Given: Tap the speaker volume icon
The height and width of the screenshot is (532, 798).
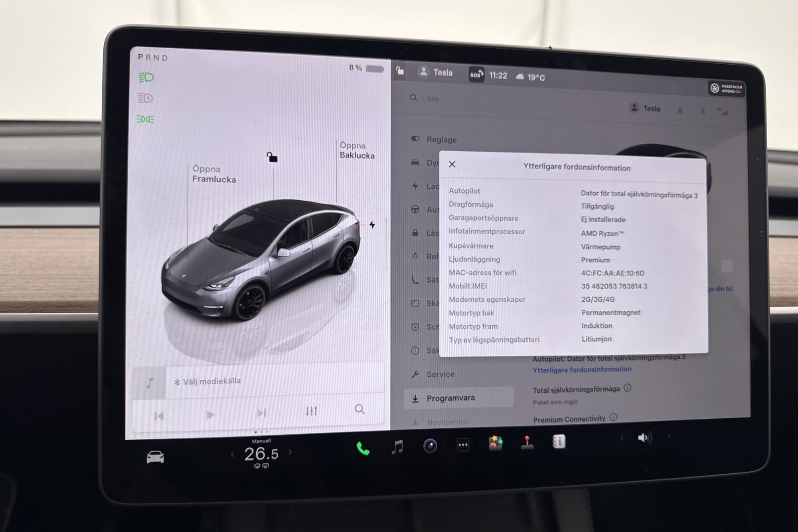Looking at the screenshot, I should pos(644,437).
